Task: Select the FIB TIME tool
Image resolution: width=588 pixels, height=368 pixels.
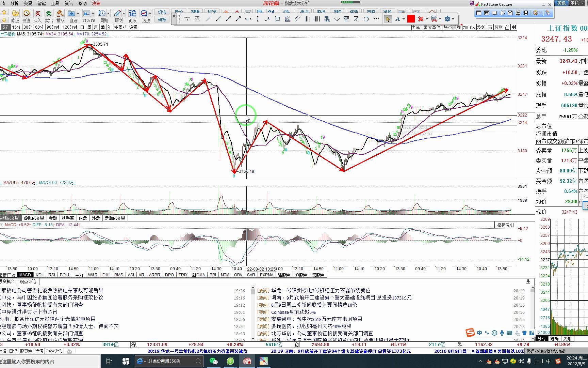Action: pyautogui.click(x=327, y=19)
